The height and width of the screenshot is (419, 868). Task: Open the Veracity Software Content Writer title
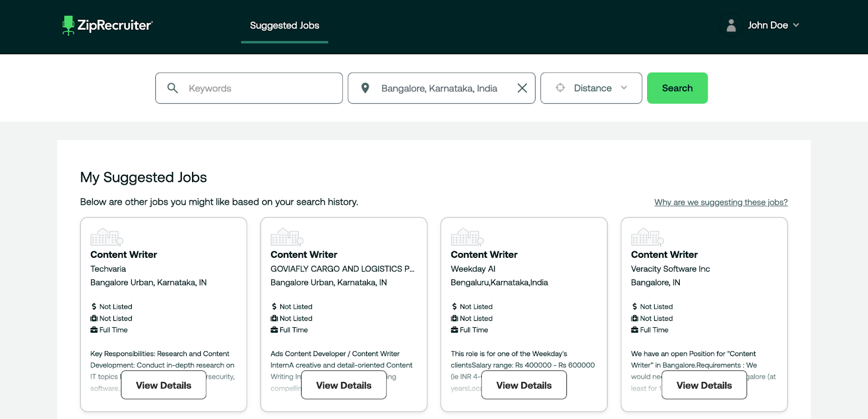[664, 255]
